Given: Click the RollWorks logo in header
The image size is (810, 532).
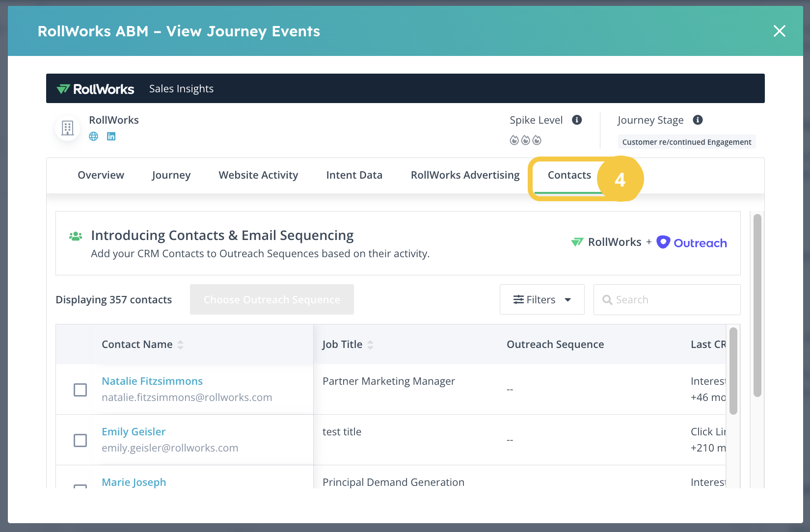Looking at the screenshot, I should [x=96, y=89].
